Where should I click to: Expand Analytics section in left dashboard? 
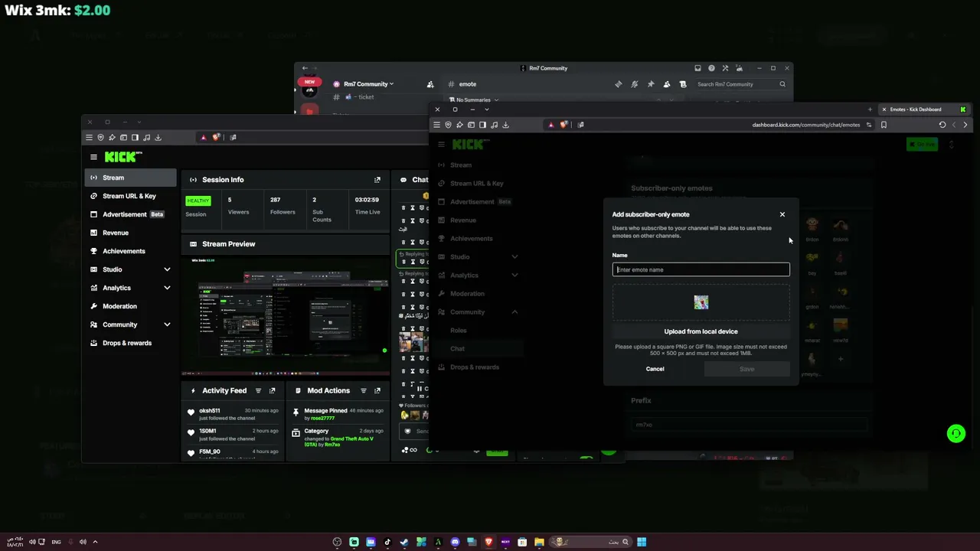131,288
